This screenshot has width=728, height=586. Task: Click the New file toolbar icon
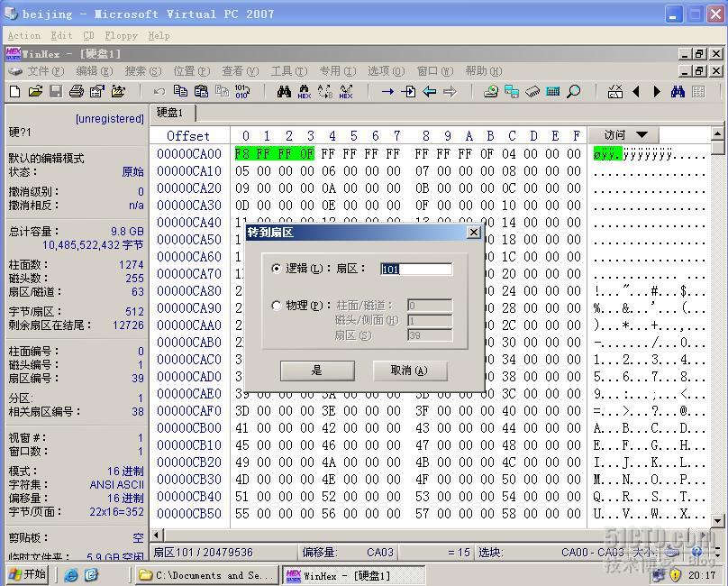click(14, 92)
